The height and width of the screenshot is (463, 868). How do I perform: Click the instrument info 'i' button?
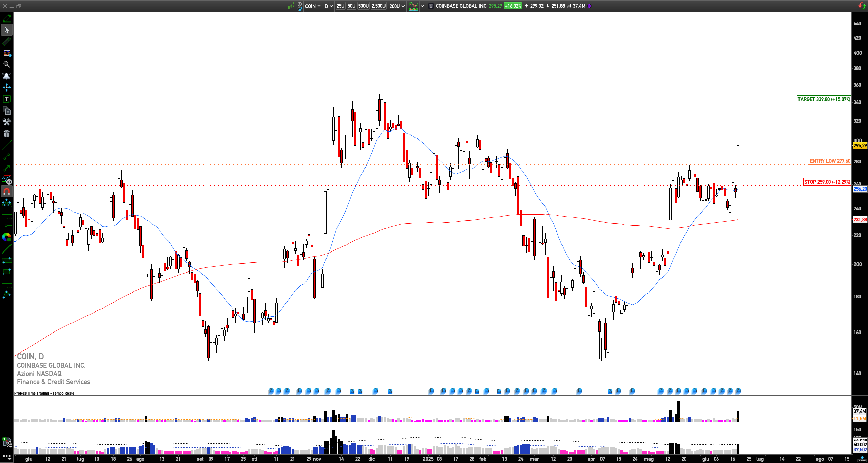(431, 6)
